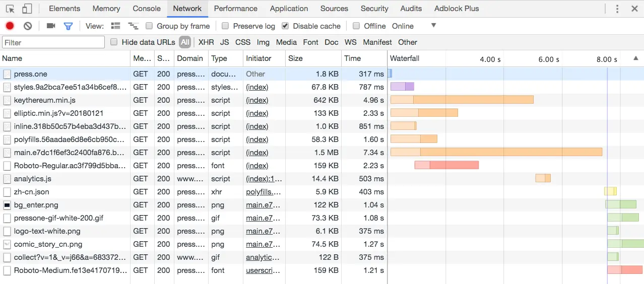Open the DevTools three-dot menu
The image size is (644, 284).
[x=617, y=9]
